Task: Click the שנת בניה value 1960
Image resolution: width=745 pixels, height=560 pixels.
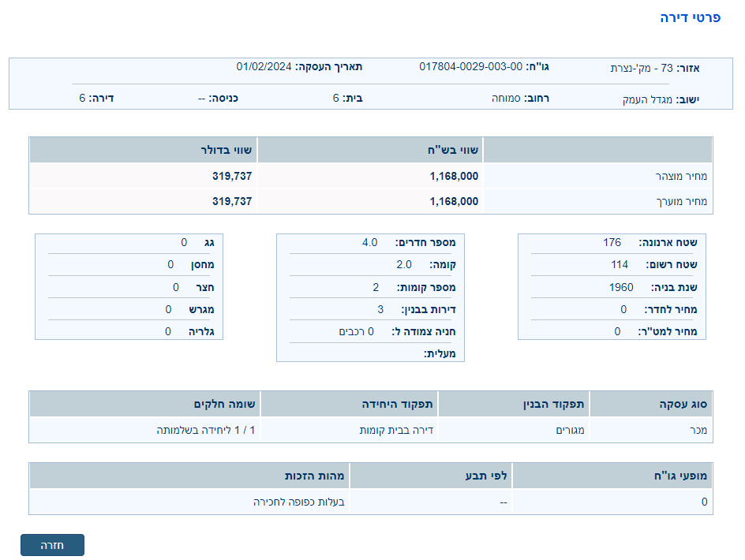Action: 621,287
